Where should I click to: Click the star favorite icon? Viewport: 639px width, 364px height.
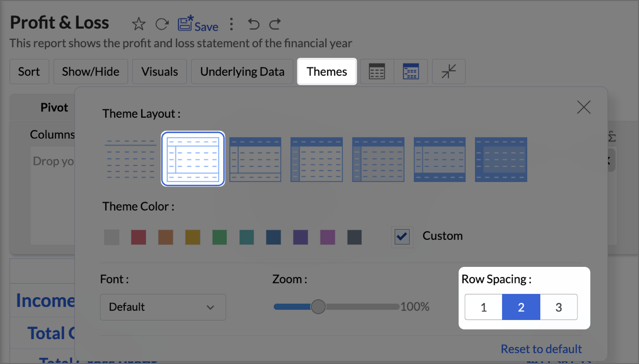139,24
